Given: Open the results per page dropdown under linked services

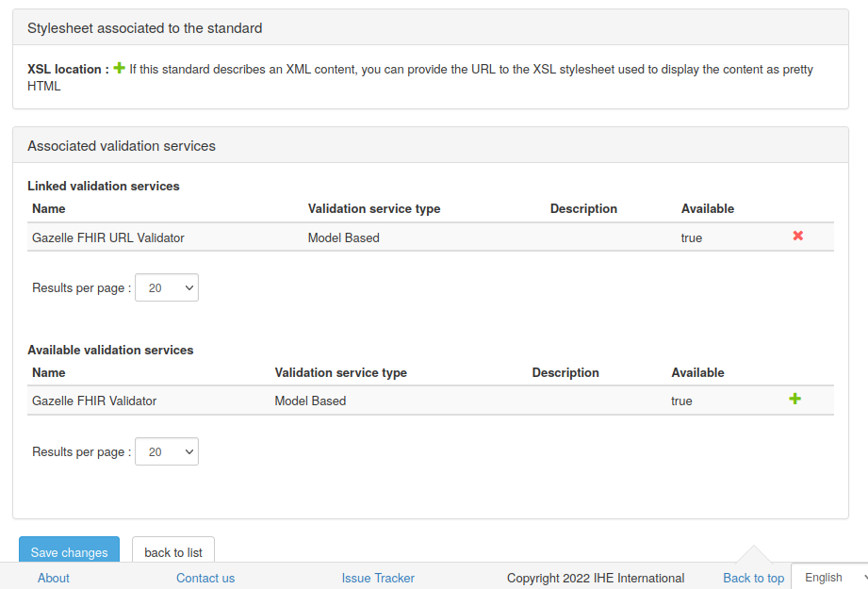Looking at the screenshot, I should point(166,287).
